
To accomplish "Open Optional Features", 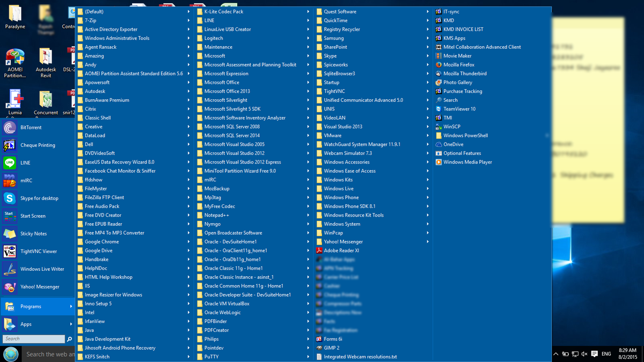I will pos(464,153).
